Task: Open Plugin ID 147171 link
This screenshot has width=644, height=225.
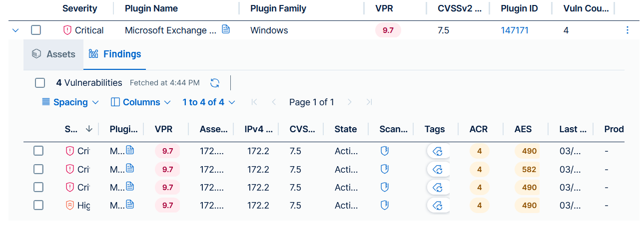Action: 515,30
